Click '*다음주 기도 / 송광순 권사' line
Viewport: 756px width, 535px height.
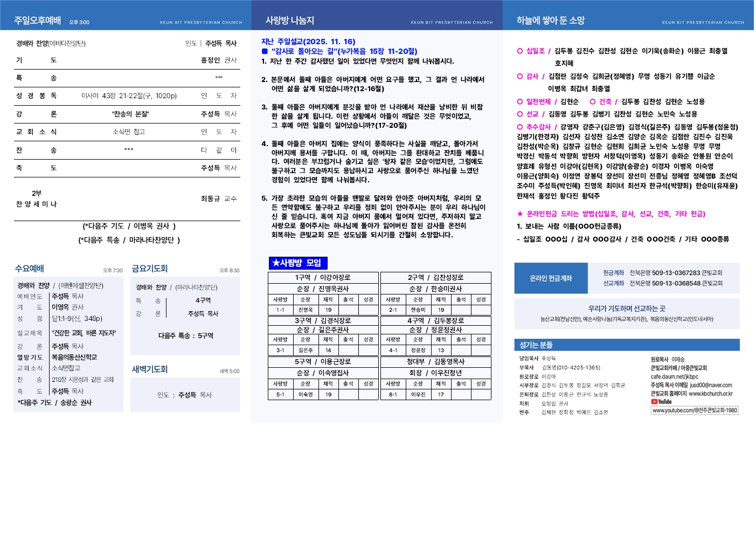point(54,403)
